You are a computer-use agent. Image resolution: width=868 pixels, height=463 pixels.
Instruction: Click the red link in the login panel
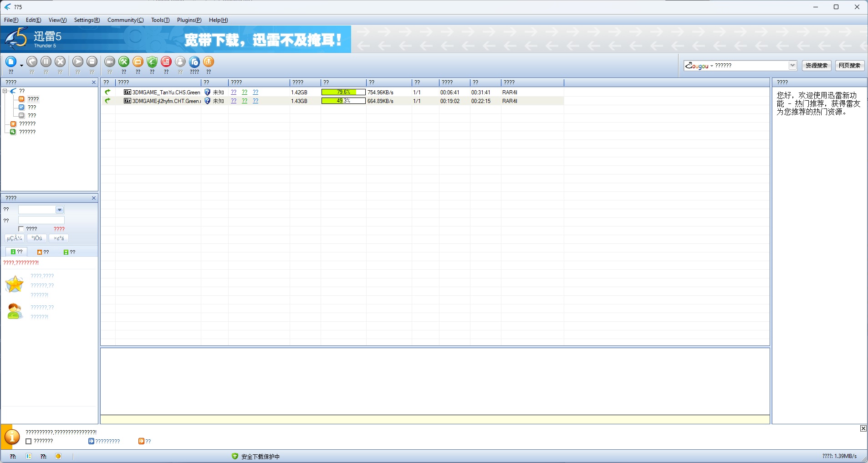coord(59,229)
